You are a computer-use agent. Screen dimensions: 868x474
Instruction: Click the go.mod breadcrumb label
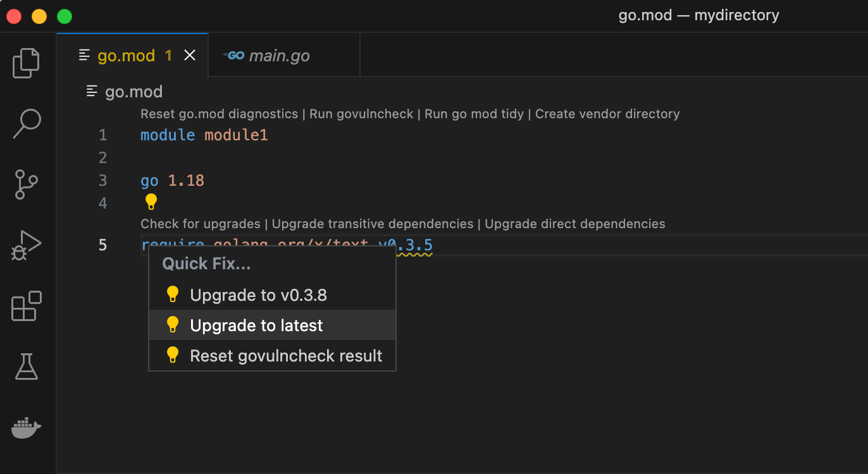point(134,92)
